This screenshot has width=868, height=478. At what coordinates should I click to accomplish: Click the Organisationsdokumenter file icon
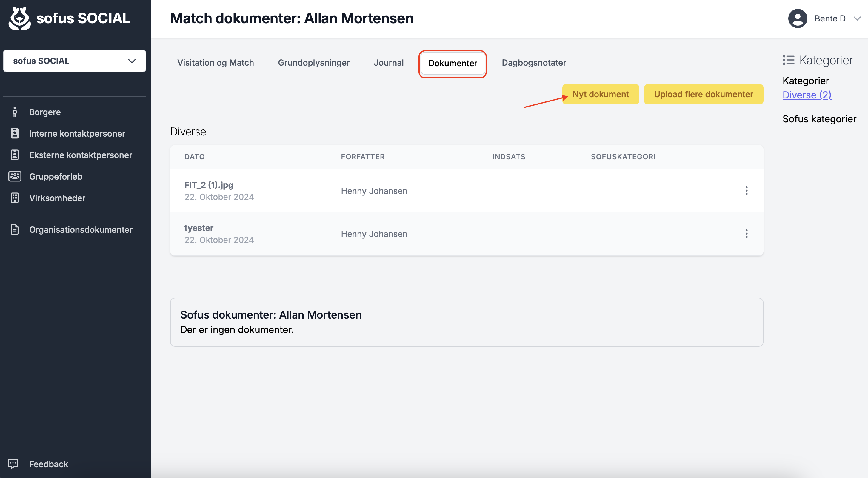tap(15, 229)
